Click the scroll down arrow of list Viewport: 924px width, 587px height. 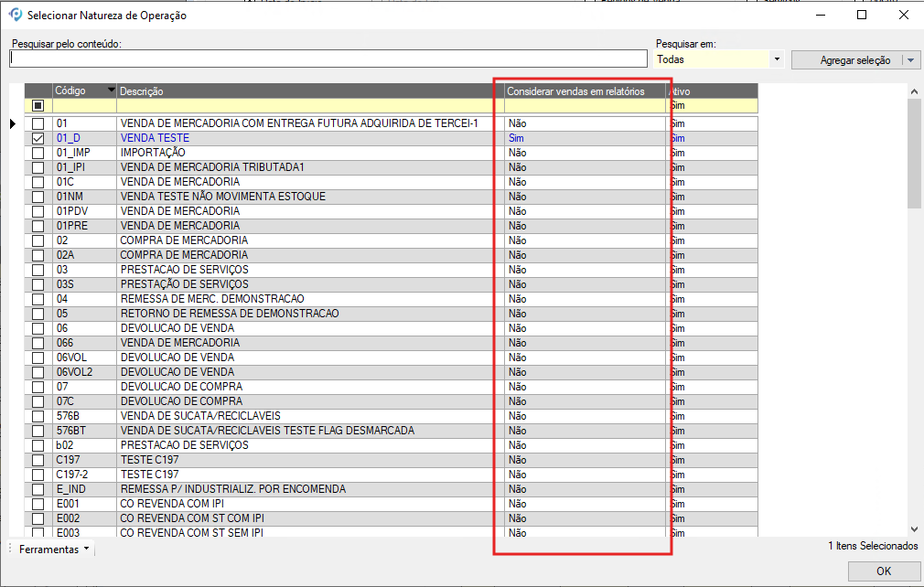click(x=914, y=528)
